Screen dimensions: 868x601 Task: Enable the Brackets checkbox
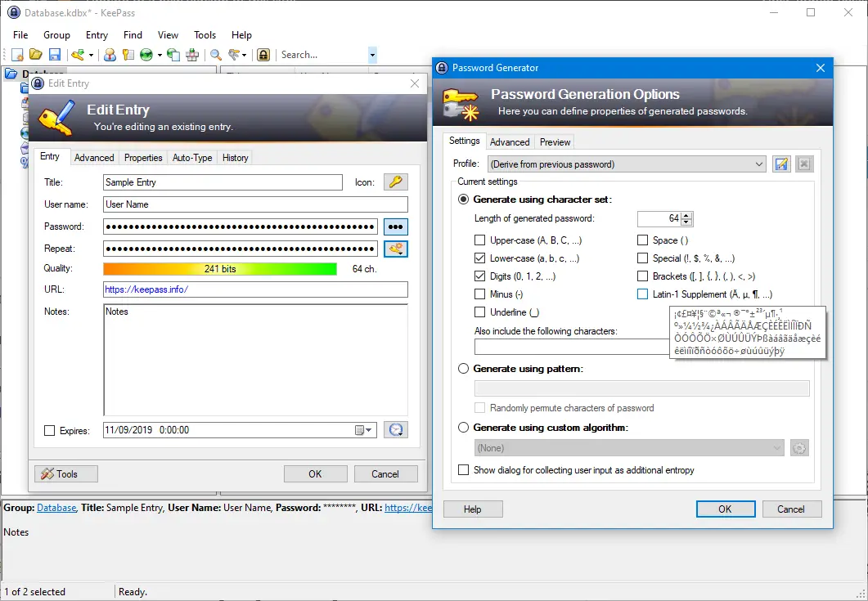pos(643,276)
